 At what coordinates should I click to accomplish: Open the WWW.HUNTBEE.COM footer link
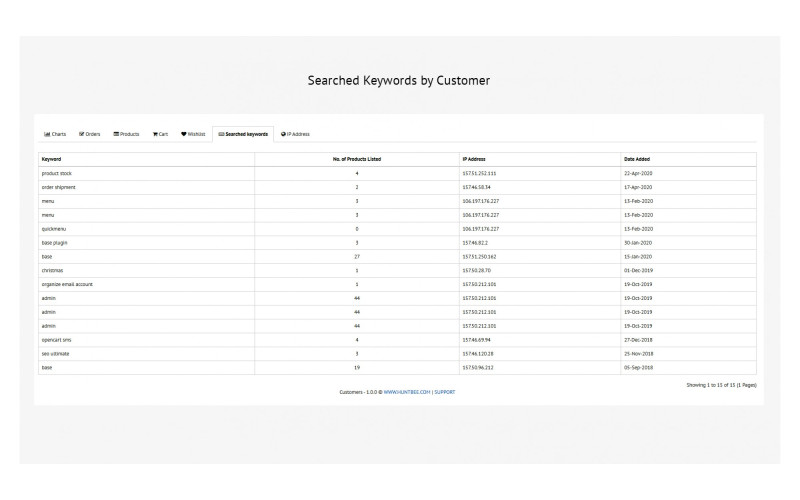pos(406,392)
